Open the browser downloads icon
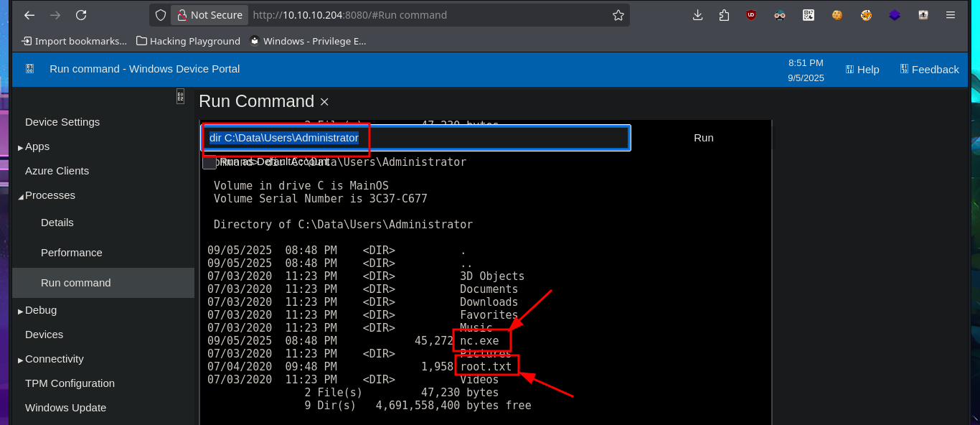Image resolution: width=980 pixels, height=425 pixels. pyautogui.click(x=698, y=15)
